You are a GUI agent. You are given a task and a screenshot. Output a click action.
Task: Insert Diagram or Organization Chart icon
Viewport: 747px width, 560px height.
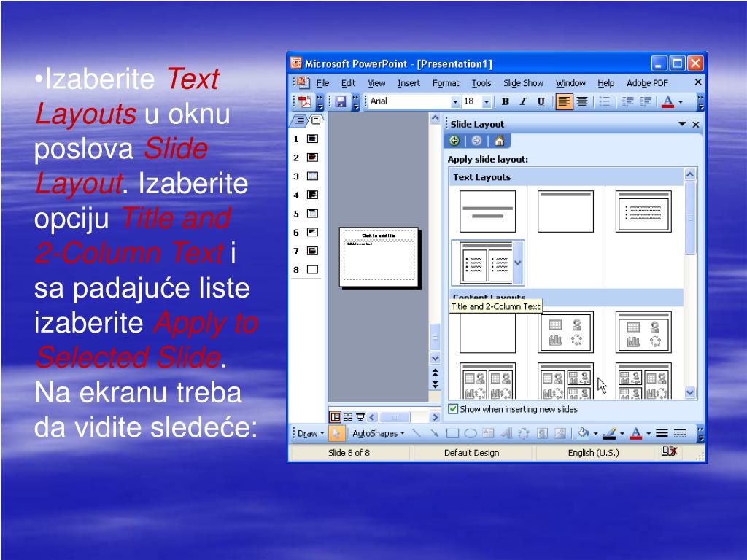tap(524, 433)
